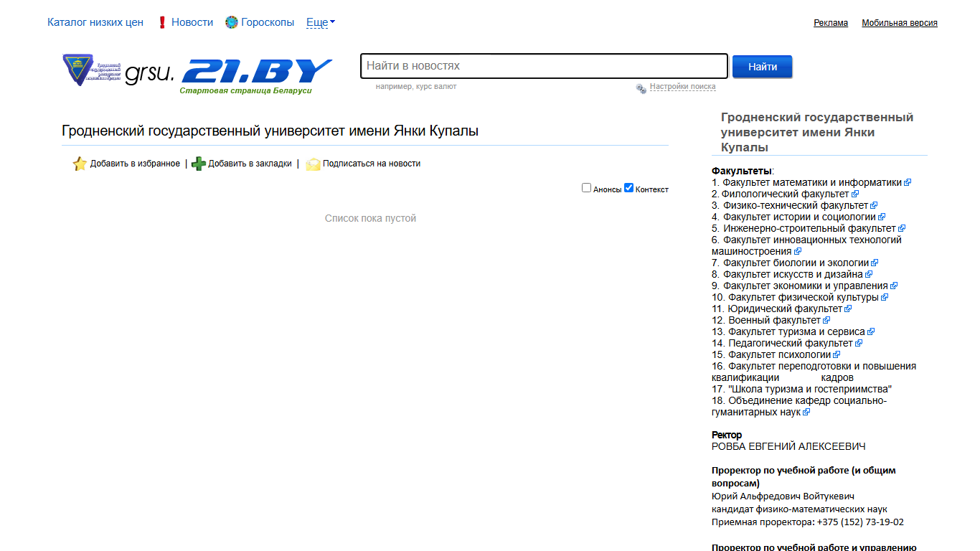
Task: Open external link icon beside Педагогический факультет
Action: [859, 344]
